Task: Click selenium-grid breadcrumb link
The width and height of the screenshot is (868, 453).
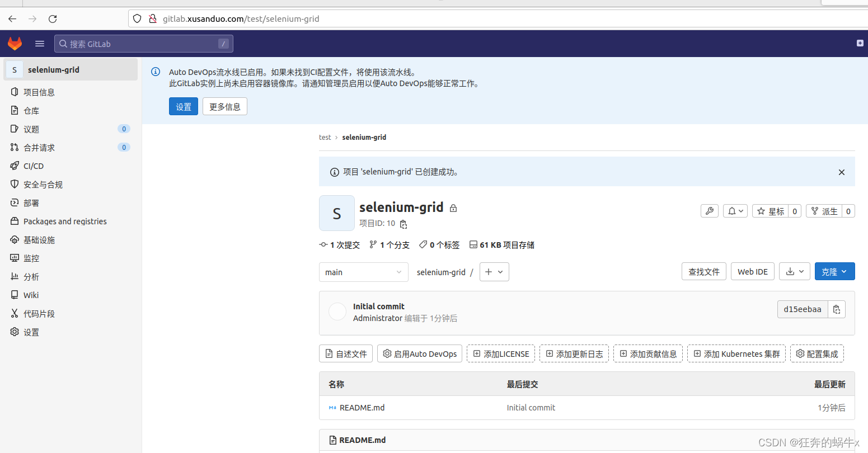Action: tap(364, 137)
